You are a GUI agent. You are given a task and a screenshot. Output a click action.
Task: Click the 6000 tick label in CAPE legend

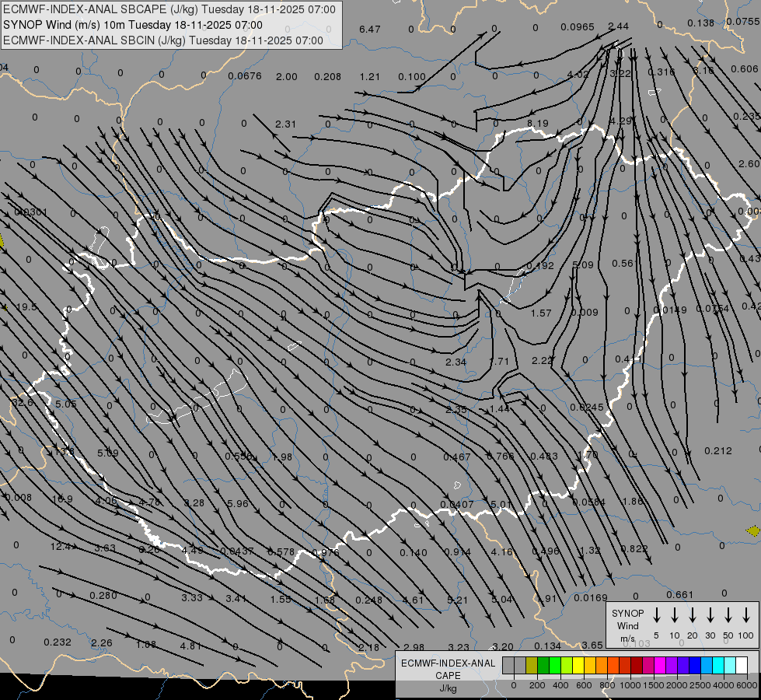click(x=748, y=685)
